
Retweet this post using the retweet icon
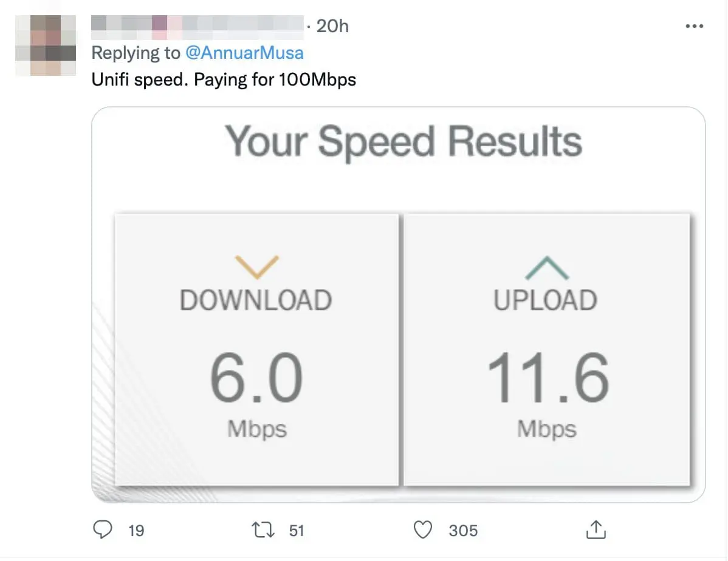[x=262, y=530]
